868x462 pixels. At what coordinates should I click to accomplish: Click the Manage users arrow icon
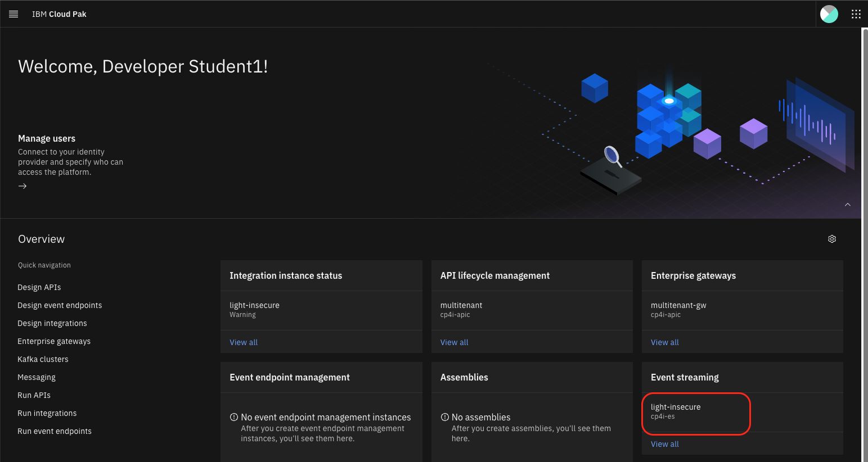pos(23,186)
